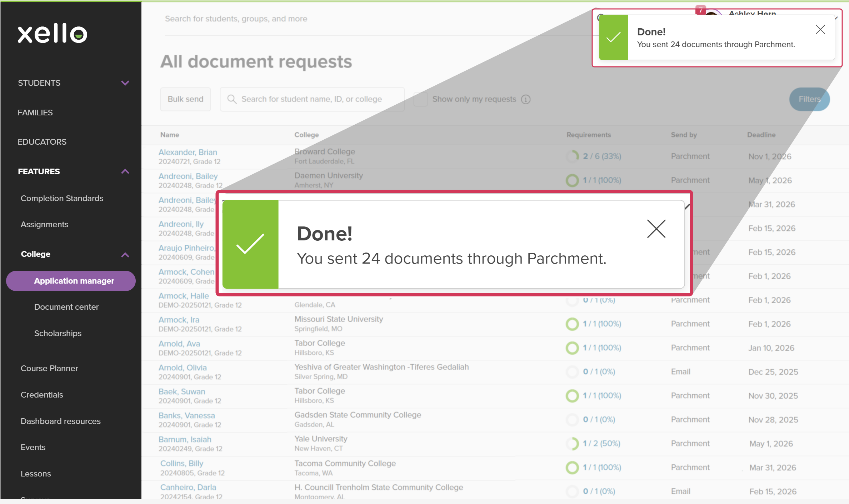Viewport: 849px width, 504px height.
Task: Click the Requirements progress circle for Ava Arnold
Action: pyautogui.click(x=572, y=348)
